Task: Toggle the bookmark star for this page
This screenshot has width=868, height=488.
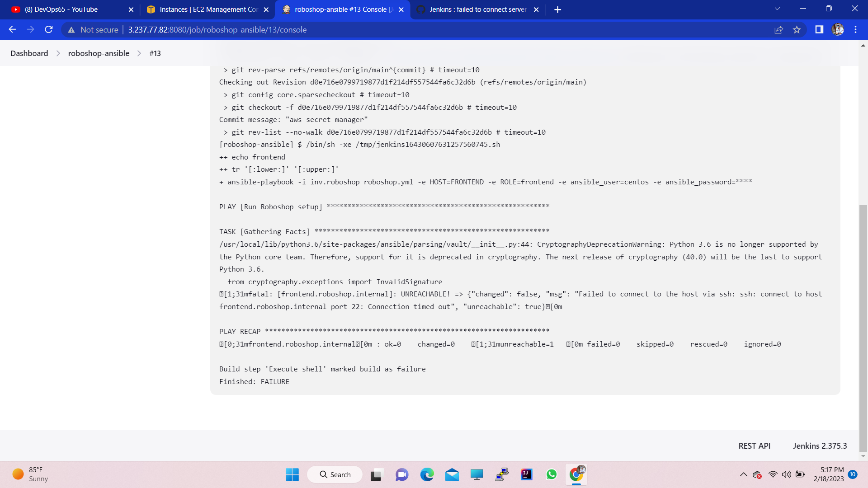Action: click(x=797, y=29)
